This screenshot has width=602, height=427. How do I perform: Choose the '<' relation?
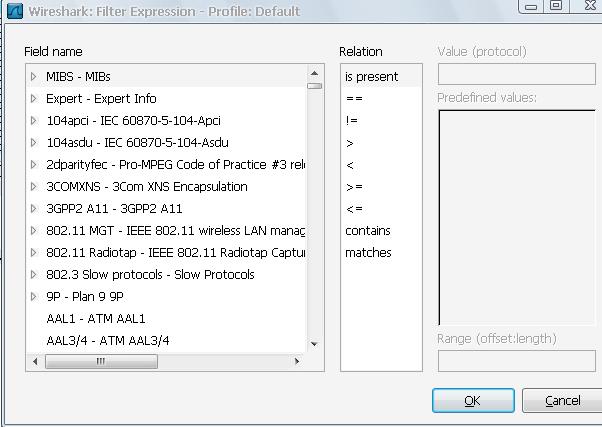click(x=349, y=165)
